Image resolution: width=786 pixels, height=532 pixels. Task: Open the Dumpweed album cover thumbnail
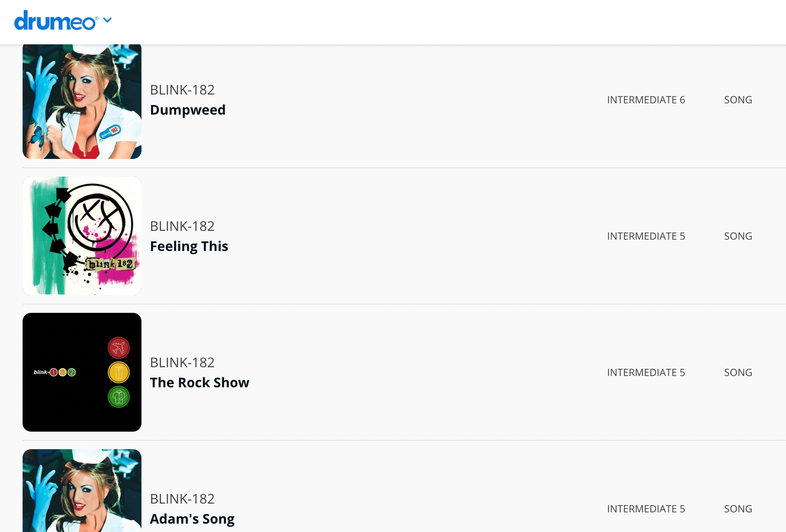click(x=82, y=101)
